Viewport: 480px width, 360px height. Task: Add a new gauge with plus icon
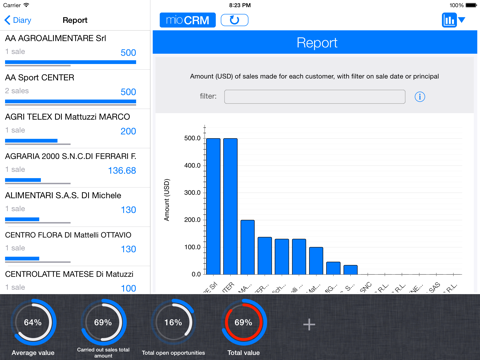click(309, 324)
